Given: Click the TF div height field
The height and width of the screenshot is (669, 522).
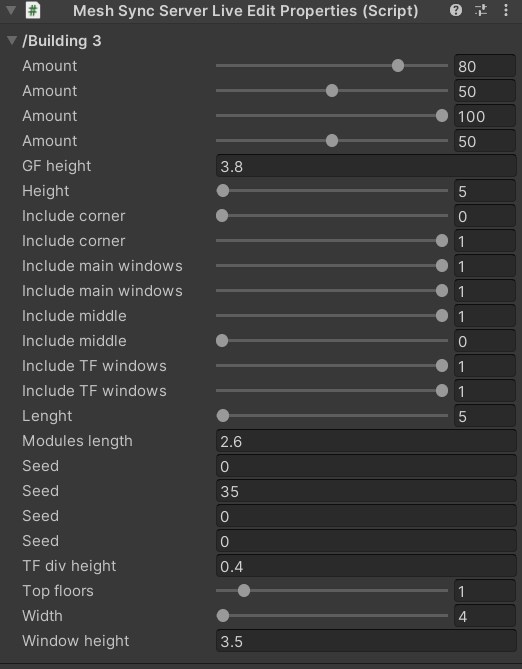Looking at the screenshot, I should click(x=366, y=566).
